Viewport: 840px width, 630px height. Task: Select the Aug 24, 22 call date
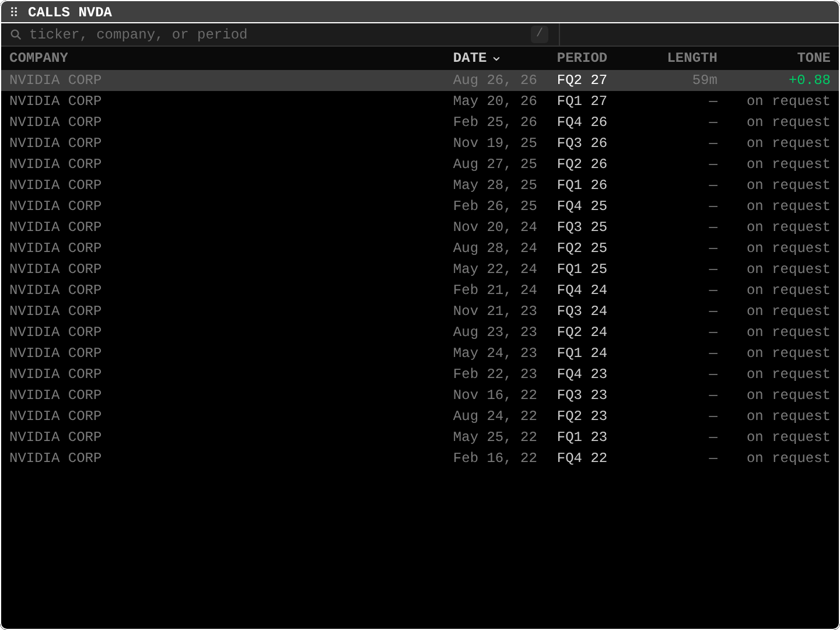click(x=495, y=416)
